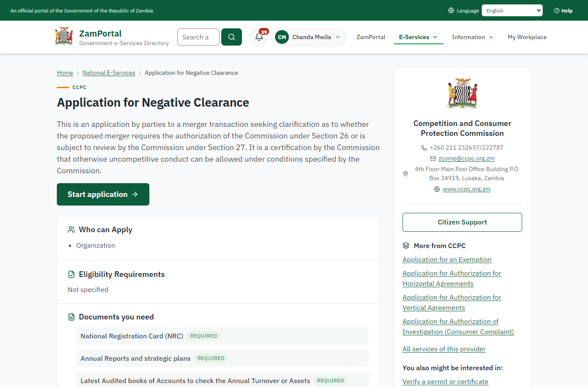
Task: Click the Commission coat of arms emblem
Action: pyautogui.click(x=462, y=93)
